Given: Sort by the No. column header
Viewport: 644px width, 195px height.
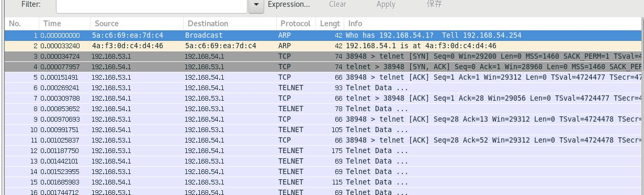Looking at the screenshot, I should pyautogui.click(x=21, y=24).
